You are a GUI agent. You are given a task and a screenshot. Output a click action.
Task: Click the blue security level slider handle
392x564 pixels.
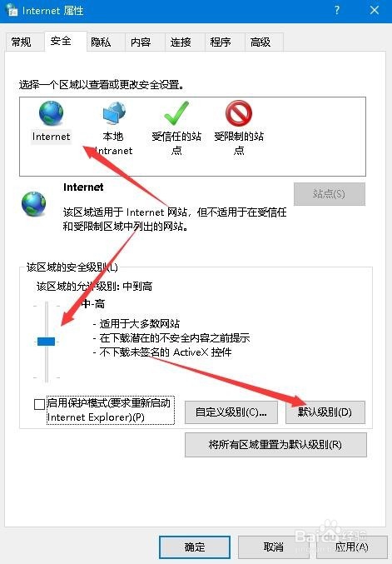point(47,342)
